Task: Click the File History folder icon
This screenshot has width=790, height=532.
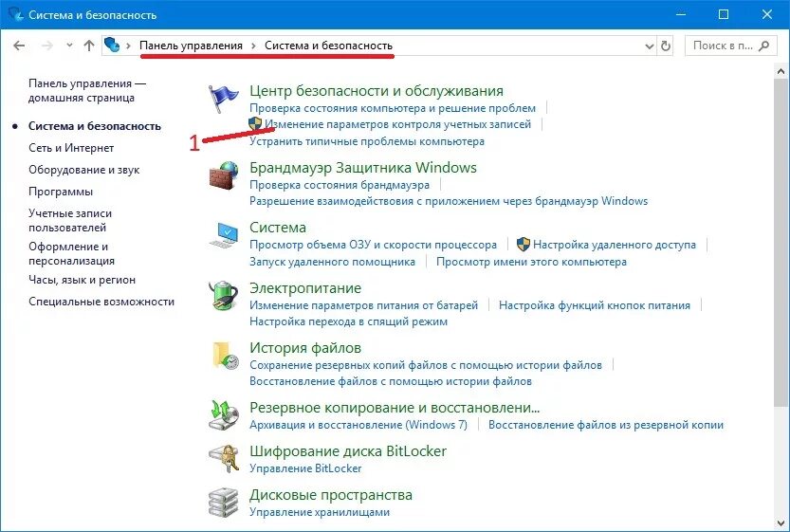Action: (223, 356)
